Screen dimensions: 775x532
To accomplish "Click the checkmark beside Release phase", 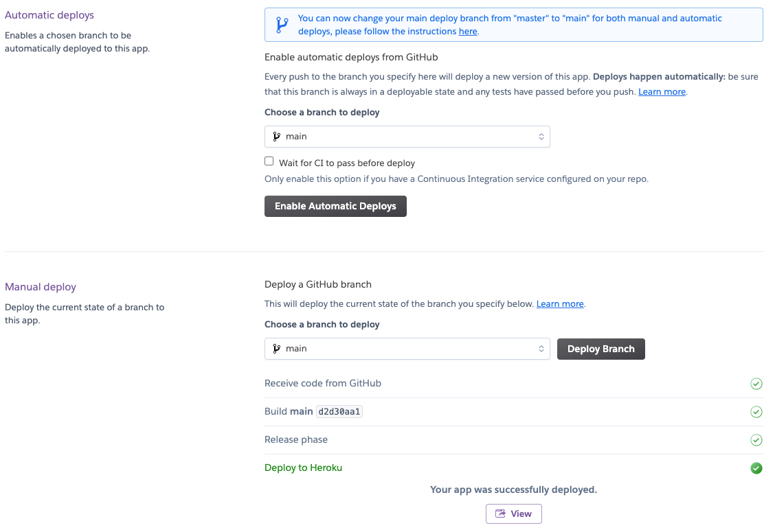I will (x=756, y=439).
